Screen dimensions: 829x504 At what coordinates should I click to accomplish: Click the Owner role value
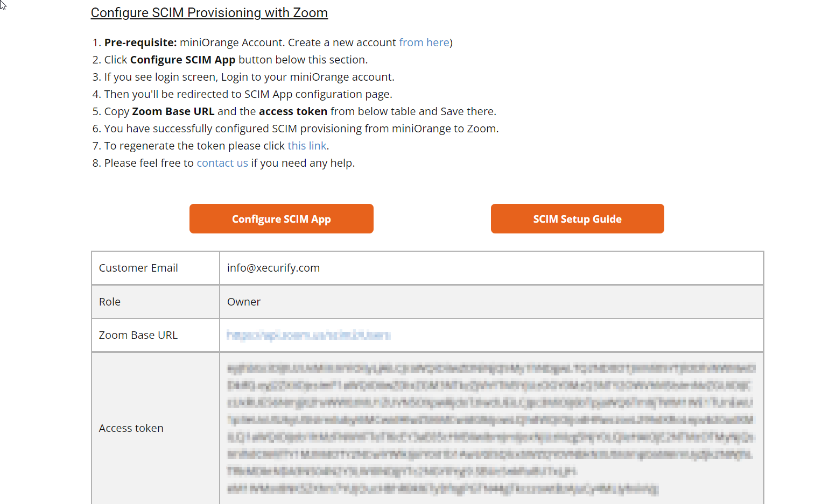244,302
